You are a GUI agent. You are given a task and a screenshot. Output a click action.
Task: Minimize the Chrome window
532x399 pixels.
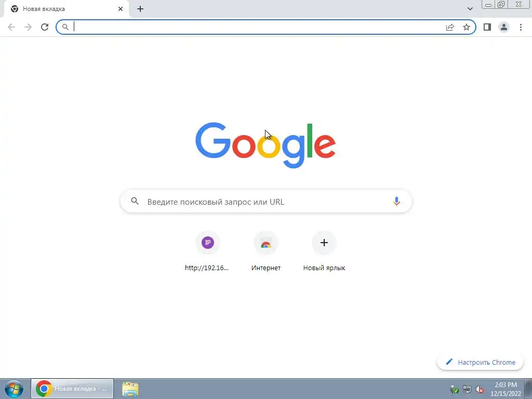488,5
